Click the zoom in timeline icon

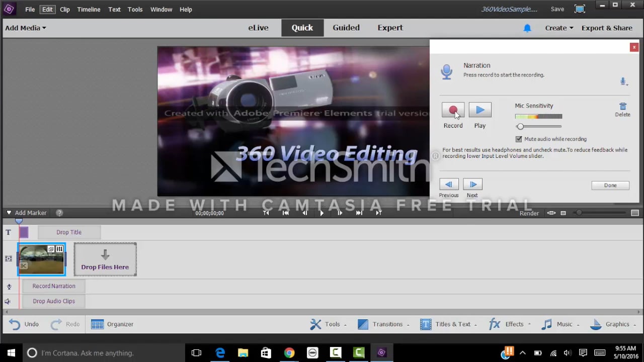click(x=635, y=213)
